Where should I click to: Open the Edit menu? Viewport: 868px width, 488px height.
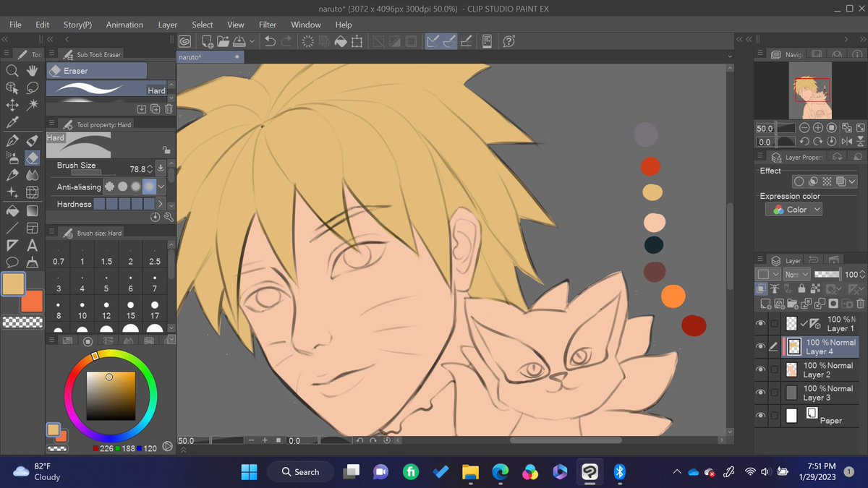pos(43,25)
